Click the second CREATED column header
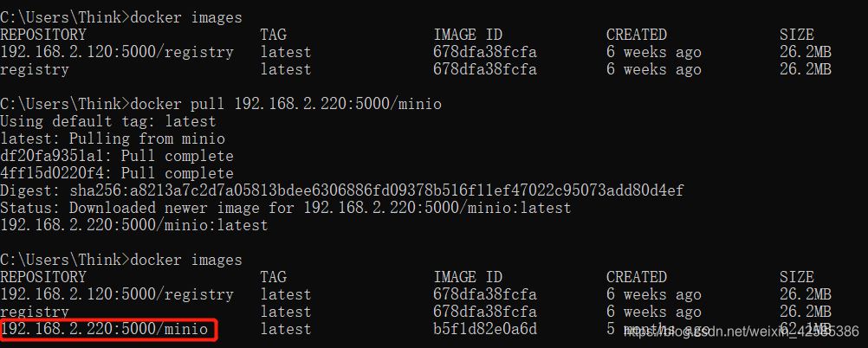This screenshot has height=348, width=868. (637, 277)
